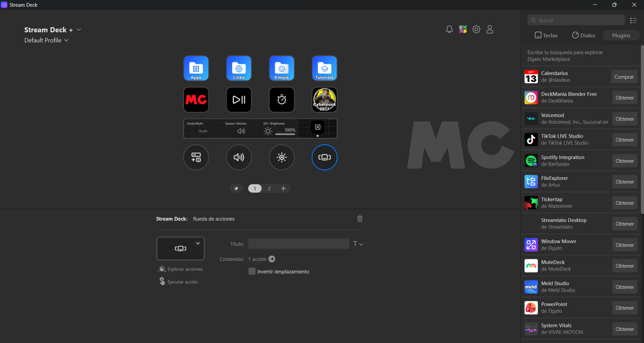644x343 pixels.
Task: Click Obtener for Spotify Integration
Action: [625, 161]
